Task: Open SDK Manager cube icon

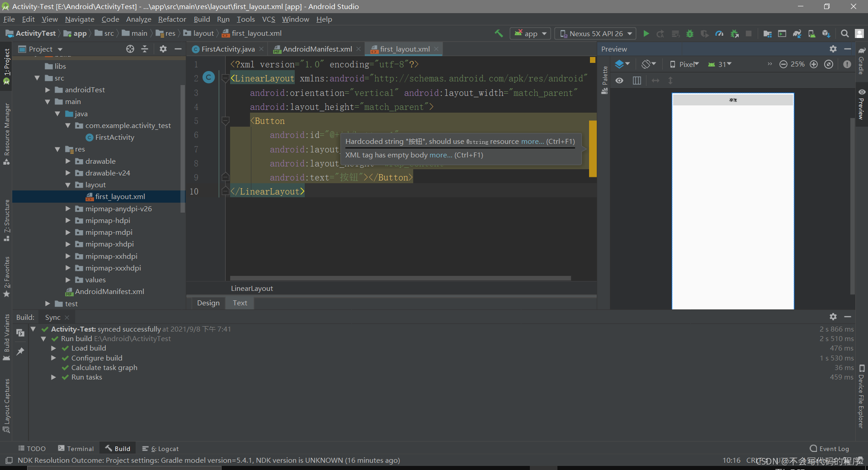Action: coord(826,33)
